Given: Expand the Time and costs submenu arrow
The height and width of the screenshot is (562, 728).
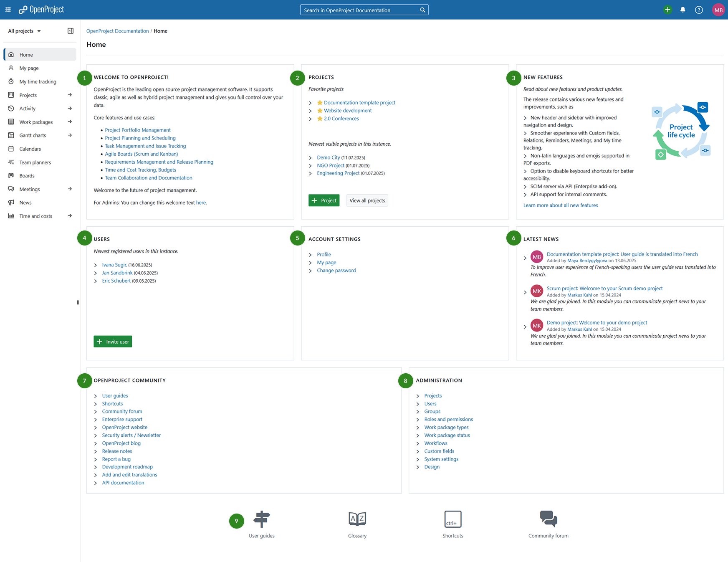Looking at the screenshot, I should pos(70,216).
